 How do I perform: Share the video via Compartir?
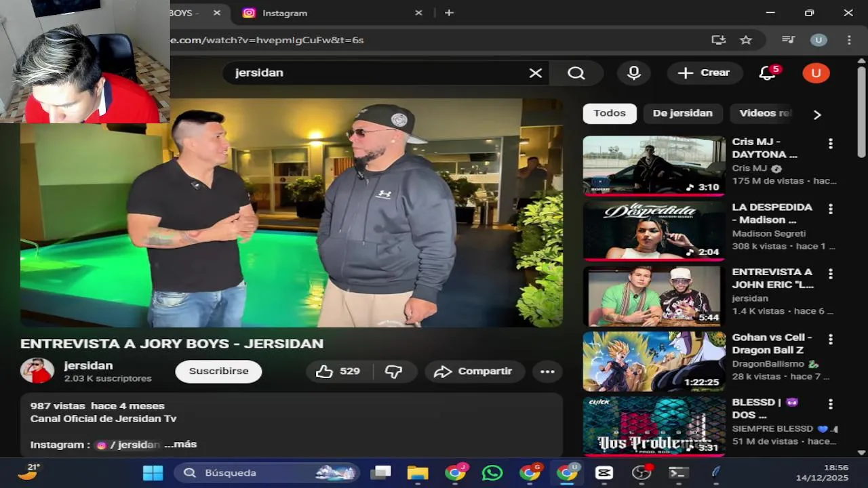(x=474, y=371)
